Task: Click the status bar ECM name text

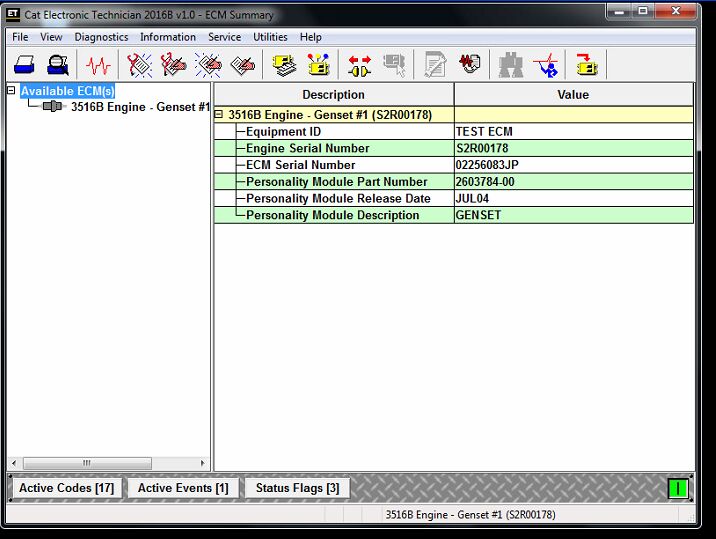Action: 470,515
